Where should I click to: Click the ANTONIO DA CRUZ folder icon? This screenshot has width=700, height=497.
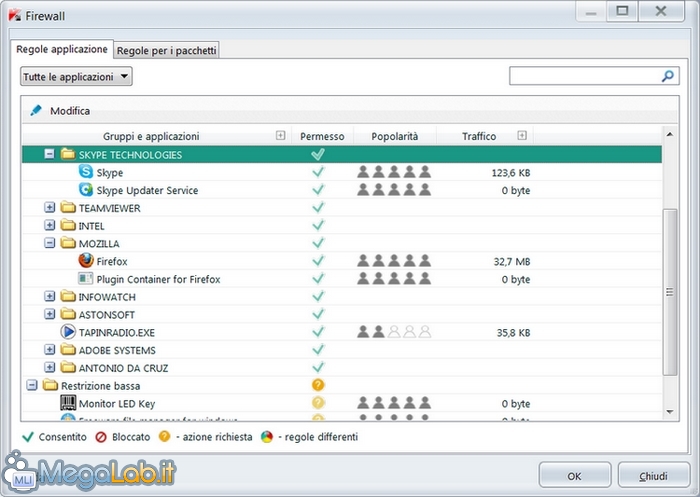[x=68, y=367]
